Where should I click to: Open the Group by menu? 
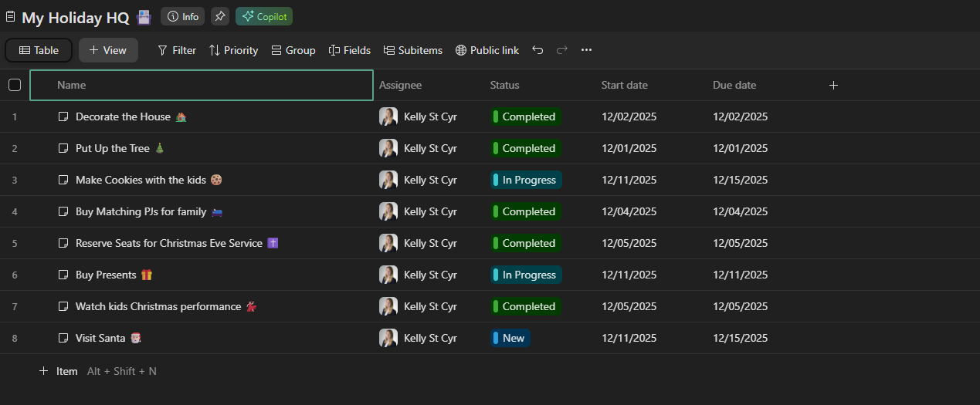click(293, 50)
